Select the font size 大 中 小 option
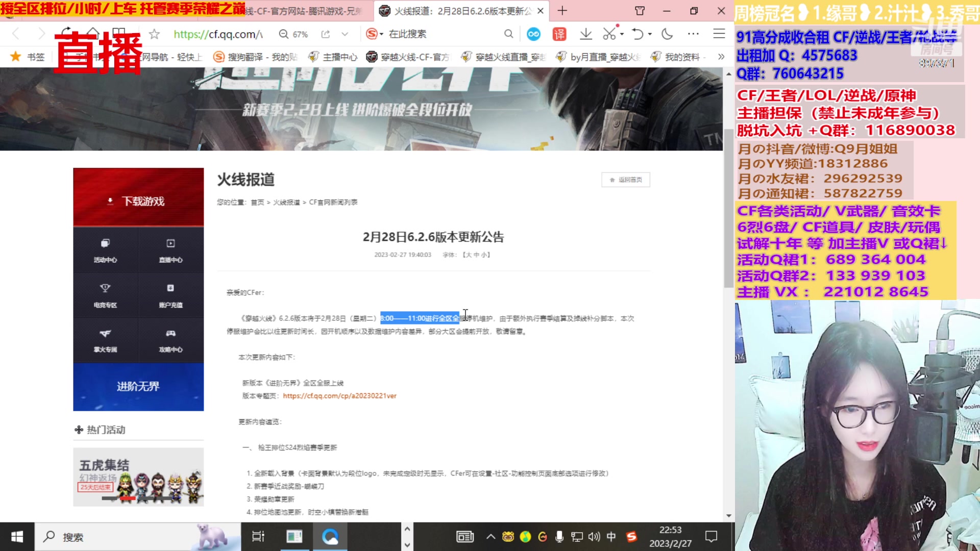The width and height of the screenshot is (980, 551). [477, 255]
